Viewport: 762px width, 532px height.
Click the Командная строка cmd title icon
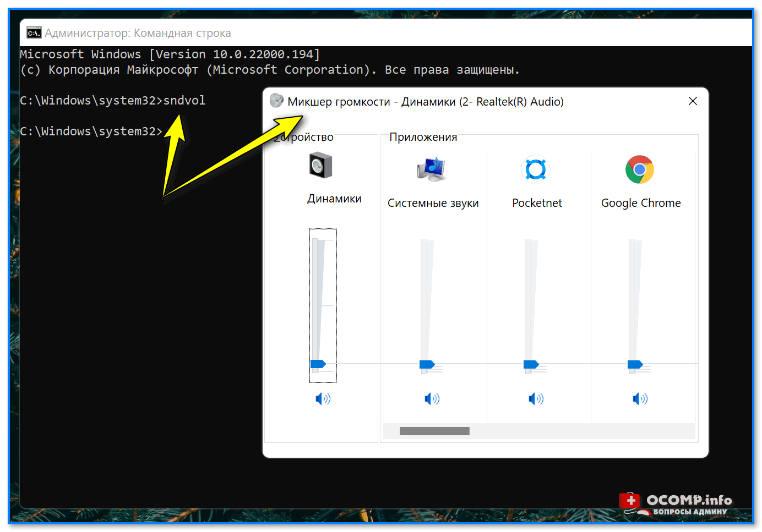(x=34, y=33)
